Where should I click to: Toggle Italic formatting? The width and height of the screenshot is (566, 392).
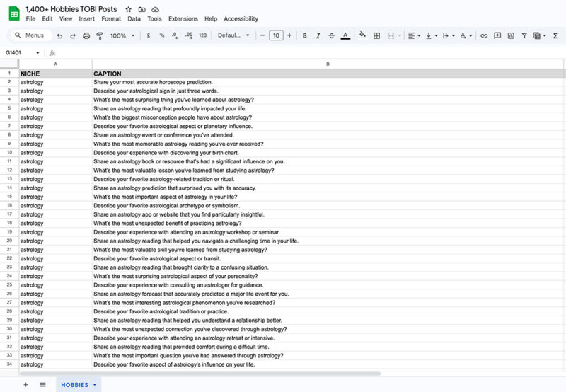pos(318,35)
